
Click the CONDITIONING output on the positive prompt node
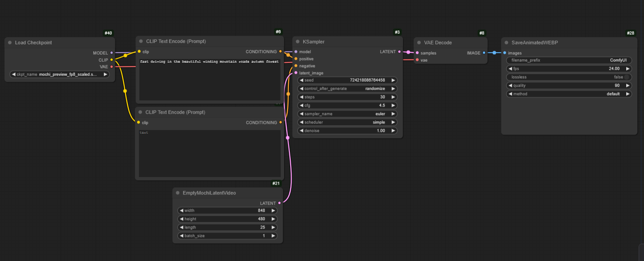coord(280,51)
